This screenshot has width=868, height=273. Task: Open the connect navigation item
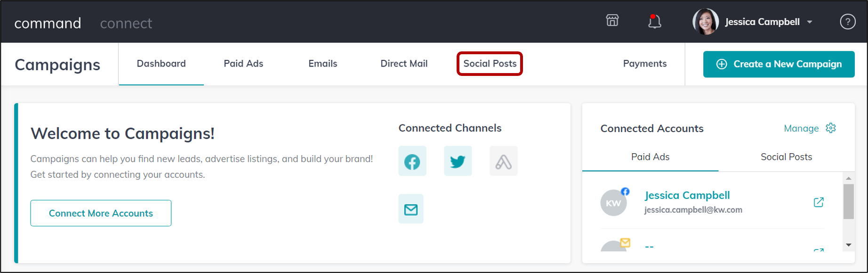click(126, 23)
